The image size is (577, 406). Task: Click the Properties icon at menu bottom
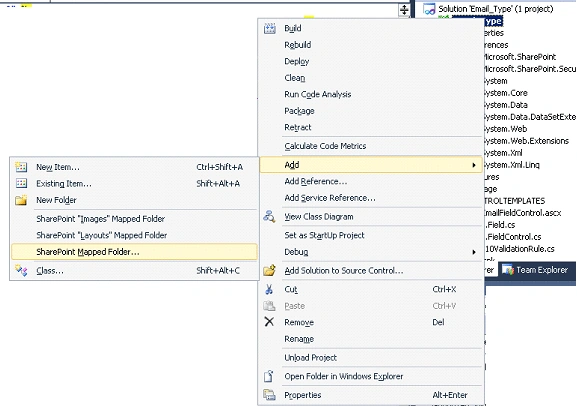point(269,395)
